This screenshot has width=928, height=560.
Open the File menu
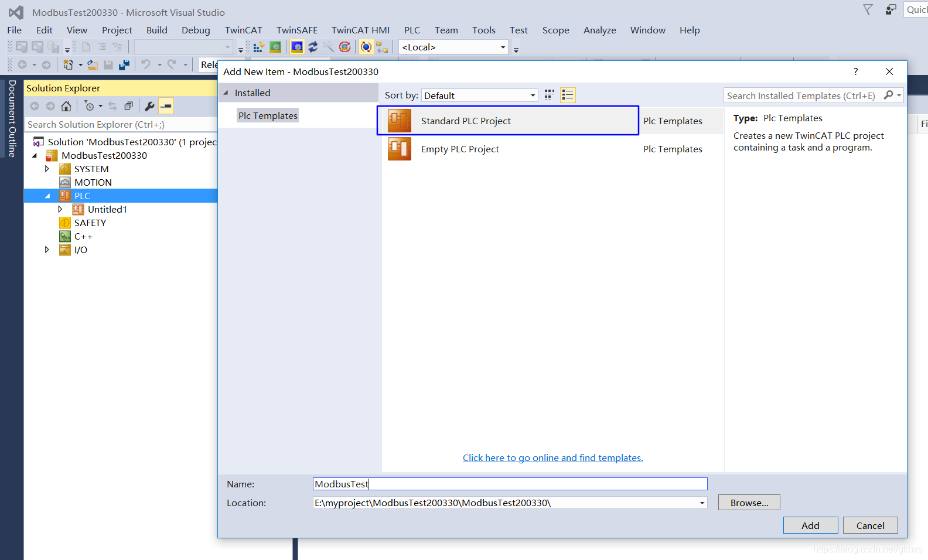[x=15, y=30]
